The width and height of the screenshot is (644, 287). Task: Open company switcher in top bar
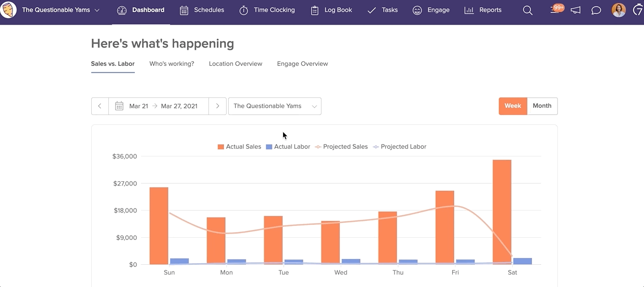[61, 10]
